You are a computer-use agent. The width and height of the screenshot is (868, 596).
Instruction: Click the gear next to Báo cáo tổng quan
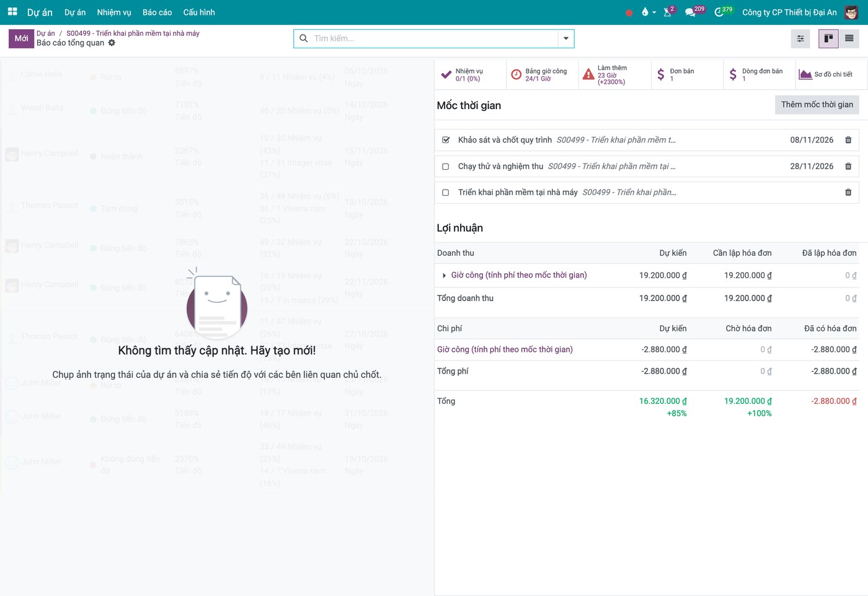coord(112,43)
